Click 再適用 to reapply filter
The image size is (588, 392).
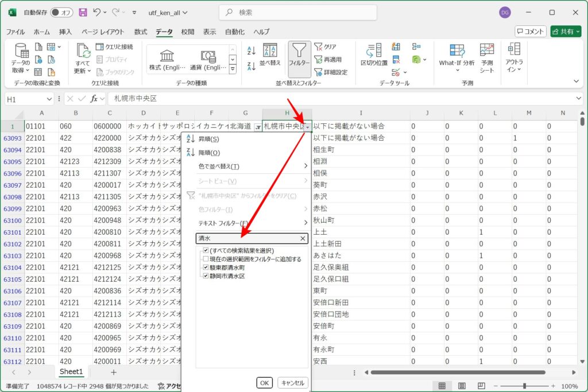click(328, 59)
